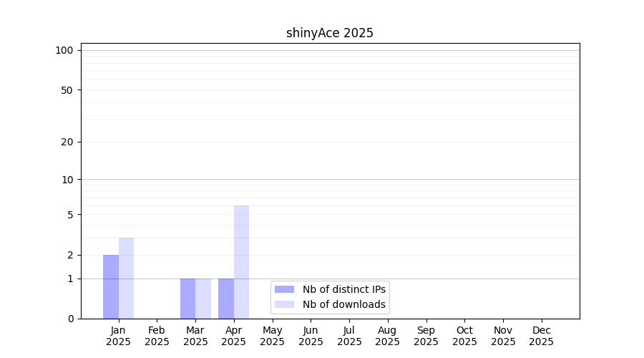Select the Aug 2025 x-axis label
This screenshot has width=644, height=358.
pos(388,336)
